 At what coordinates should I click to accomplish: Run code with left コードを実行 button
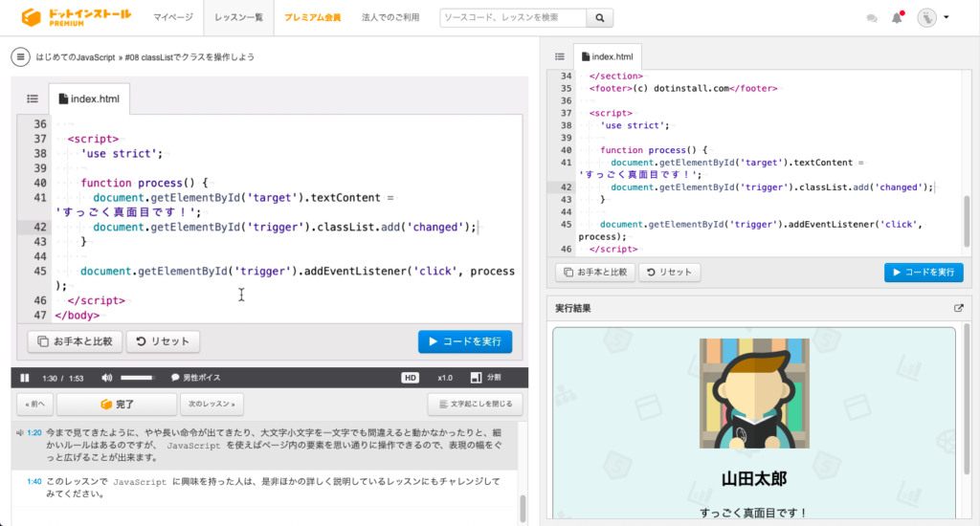[x=465, y=341]
